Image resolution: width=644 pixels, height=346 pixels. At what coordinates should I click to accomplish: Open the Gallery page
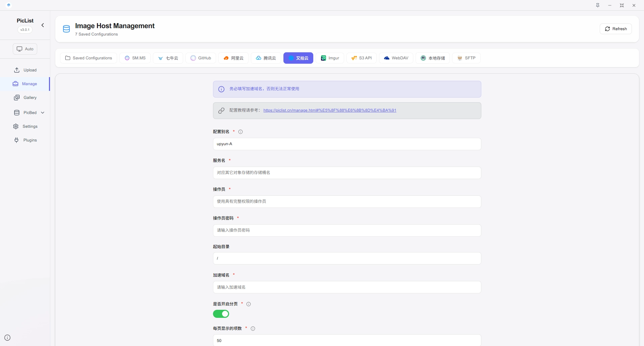click(25, 98)
